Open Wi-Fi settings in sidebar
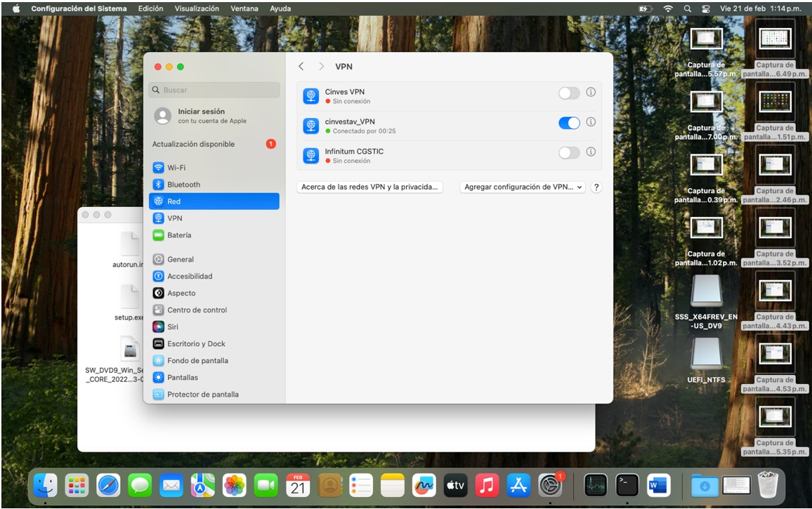 176,168
